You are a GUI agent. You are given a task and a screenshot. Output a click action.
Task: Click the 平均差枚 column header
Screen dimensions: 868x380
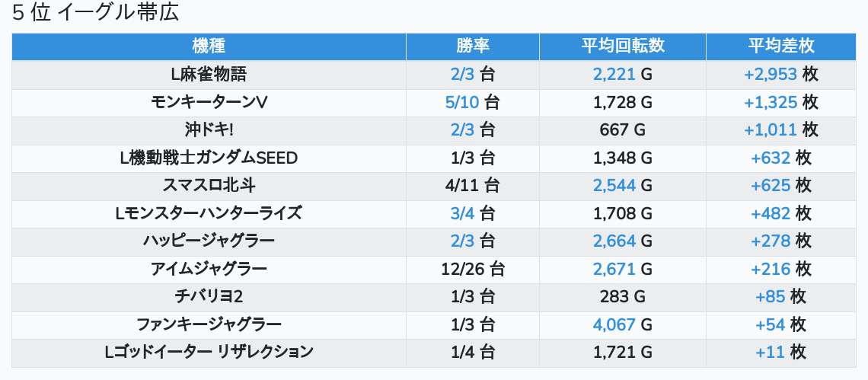(x=781, y=46)
